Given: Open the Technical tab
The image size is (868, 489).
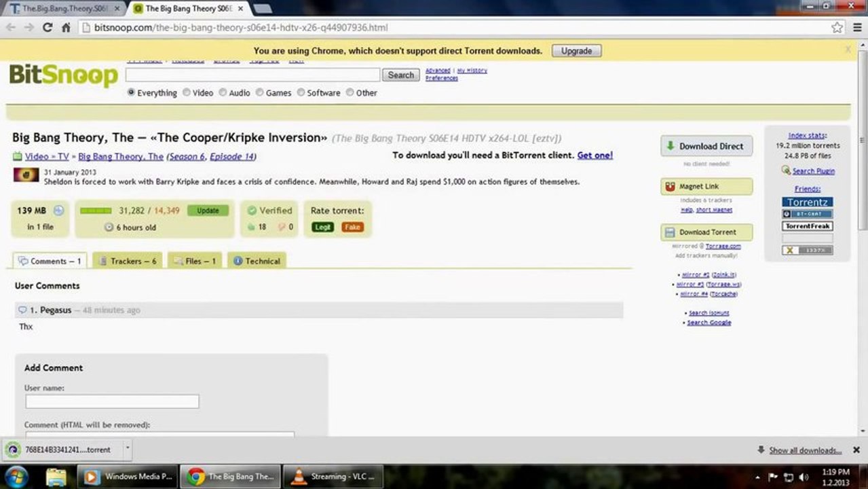Looking at the screenshot, I should tap(257, 261).
